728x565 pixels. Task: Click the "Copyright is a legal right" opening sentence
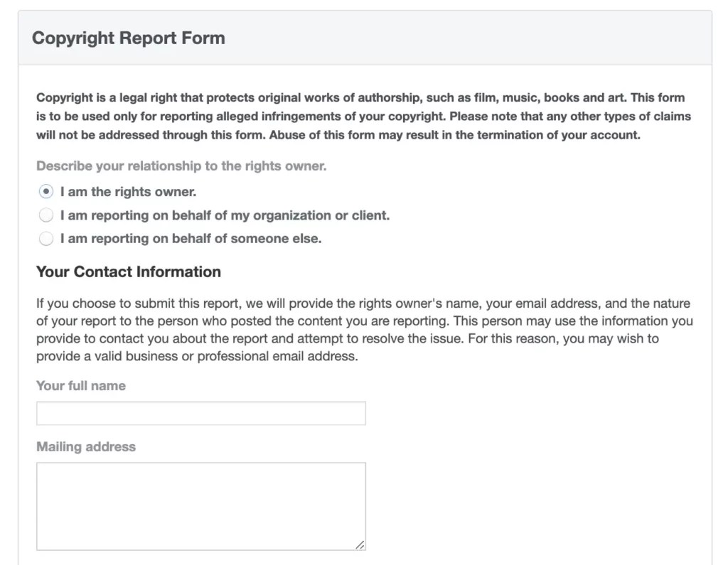(284, 97)
